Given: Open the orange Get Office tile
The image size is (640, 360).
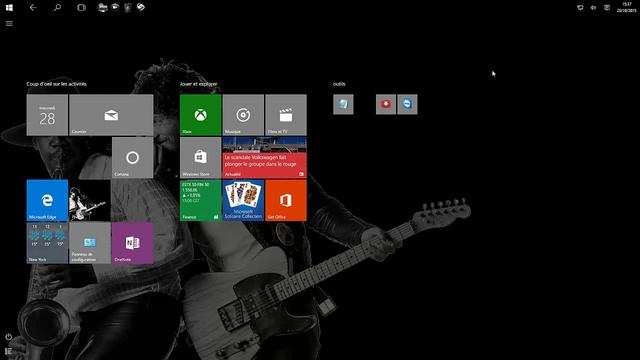Looking at the screenshot, I should (x=286, y=200).
